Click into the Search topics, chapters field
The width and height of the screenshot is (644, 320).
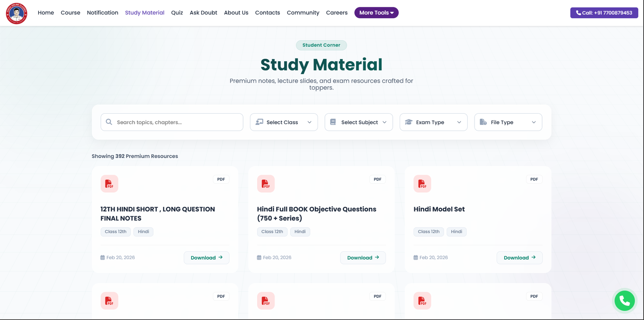point(172,122)
